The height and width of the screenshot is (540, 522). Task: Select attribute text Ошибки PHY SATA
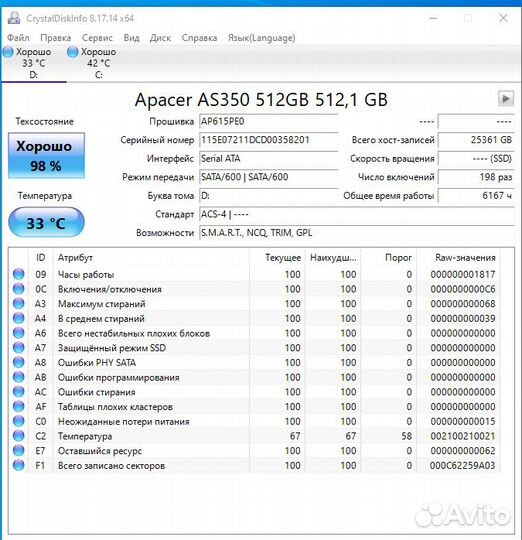click(x=97, y=363)
